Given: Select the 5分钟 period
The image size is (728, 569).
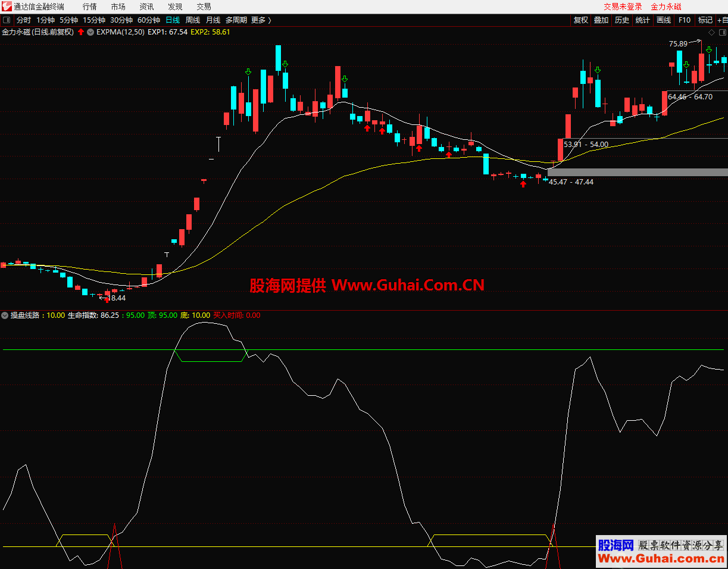Looking at the screenshot, I should point(69,20).
